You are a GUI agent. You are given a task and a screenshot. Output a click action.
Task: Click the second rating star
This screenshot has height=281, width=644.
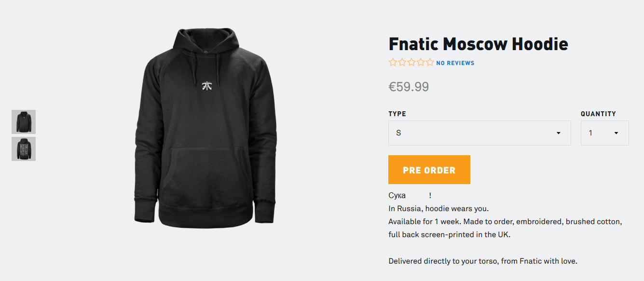[x=402, y=62]
